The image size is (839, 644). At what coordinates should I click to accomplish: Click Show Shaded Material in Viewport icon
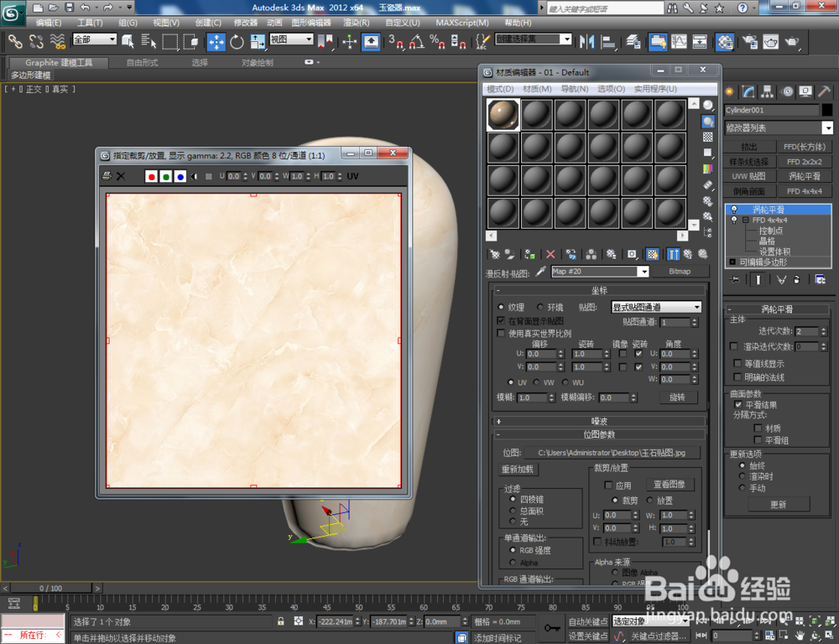pos(652,254)
